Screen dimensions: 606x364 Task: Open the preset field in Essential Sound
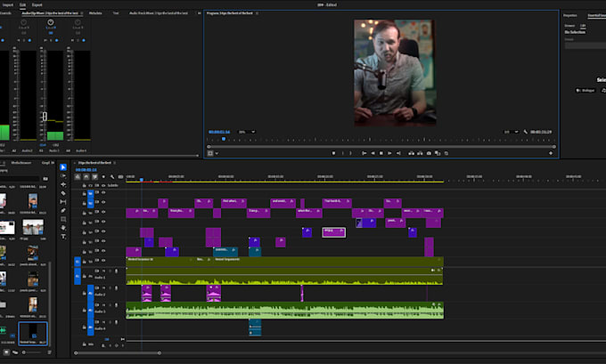(586, 45)
